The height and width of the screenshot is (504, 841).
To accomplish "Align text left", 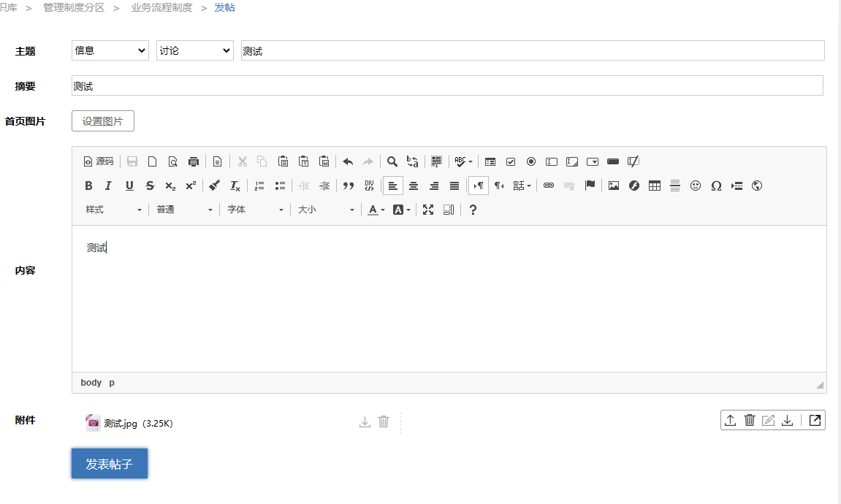I will point(393,186).
